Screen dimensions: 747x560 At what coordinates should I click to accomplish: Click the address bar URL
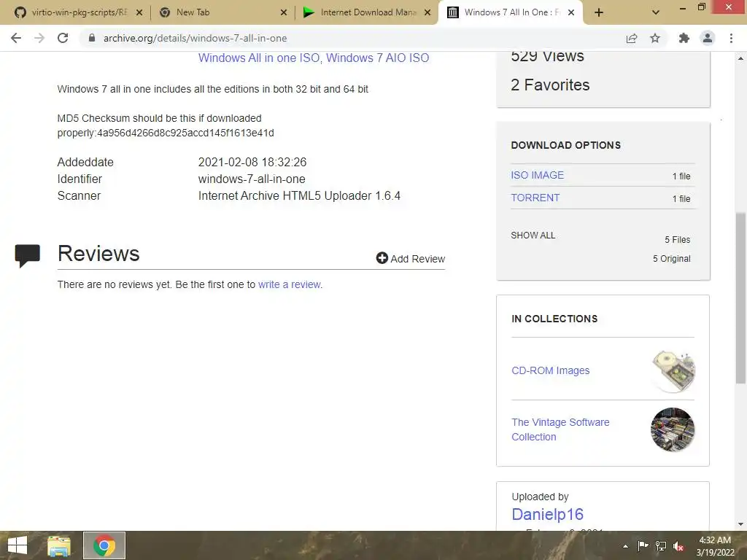pos(196,38)
